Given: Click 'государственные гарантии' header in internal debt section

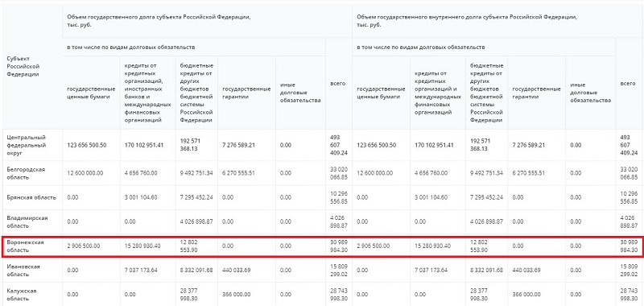Looking at the screenshot, I should click(536, 93).
